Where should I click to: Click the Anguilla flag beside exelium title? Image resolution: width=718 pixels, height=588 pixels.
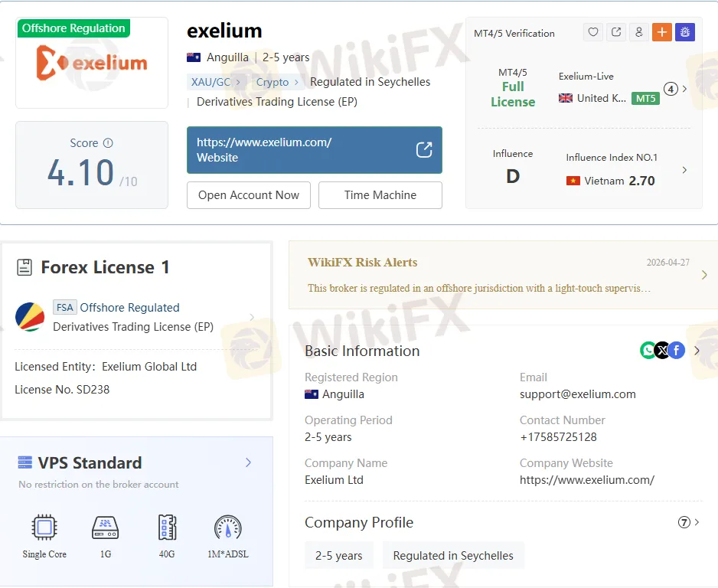194,57
